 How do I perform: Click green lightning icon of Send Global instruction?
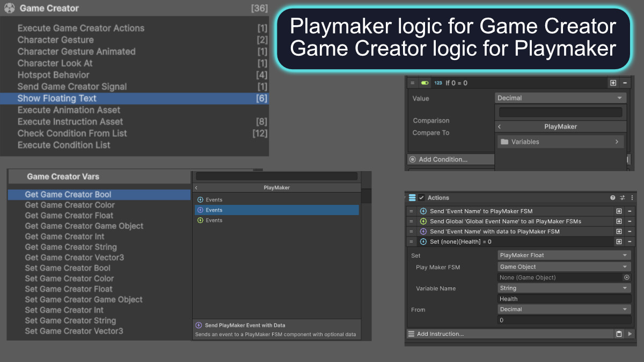pyautogui.click(x=423, y=221)
